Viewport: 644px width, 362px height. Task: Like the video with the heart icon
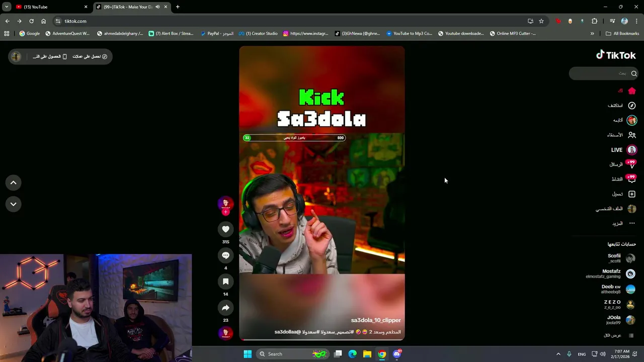pos(225,229)
